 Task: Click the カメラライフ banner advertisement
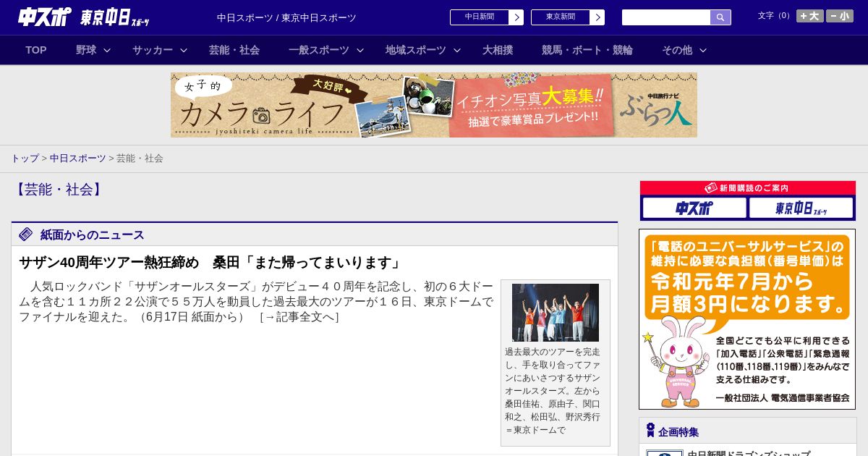pyautogui.click(x=434, y=105)
